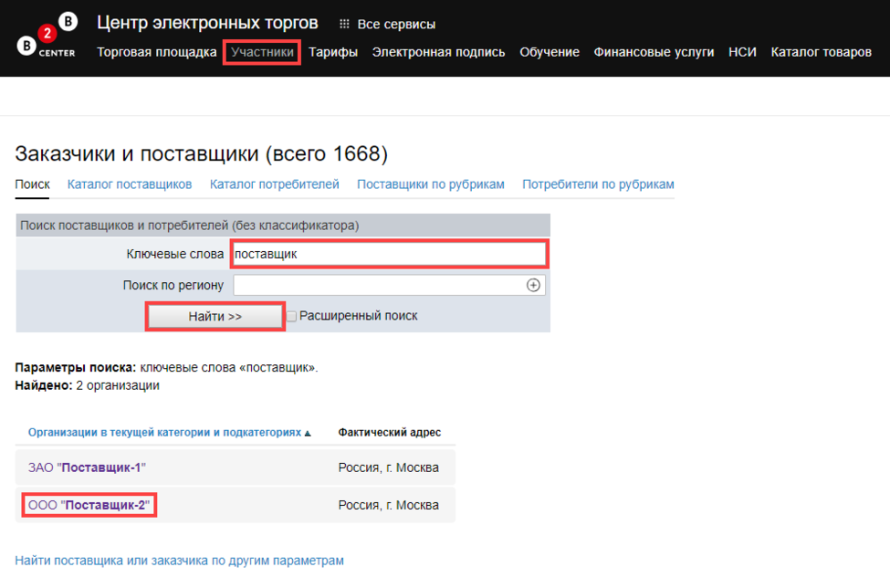
Task: Sort by organizations column header arrow
Action: tap(308, 433)
